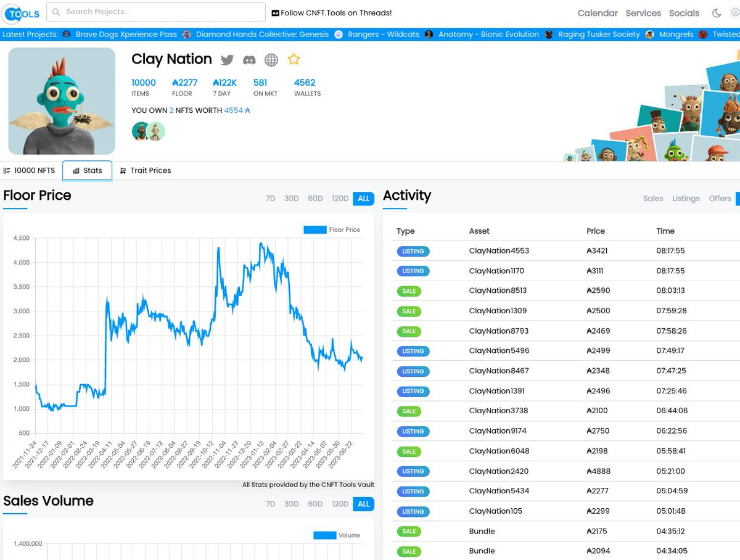Click the ClayNation8467 asset name
The image size is (740, 560).
click(x=499, y=371)
